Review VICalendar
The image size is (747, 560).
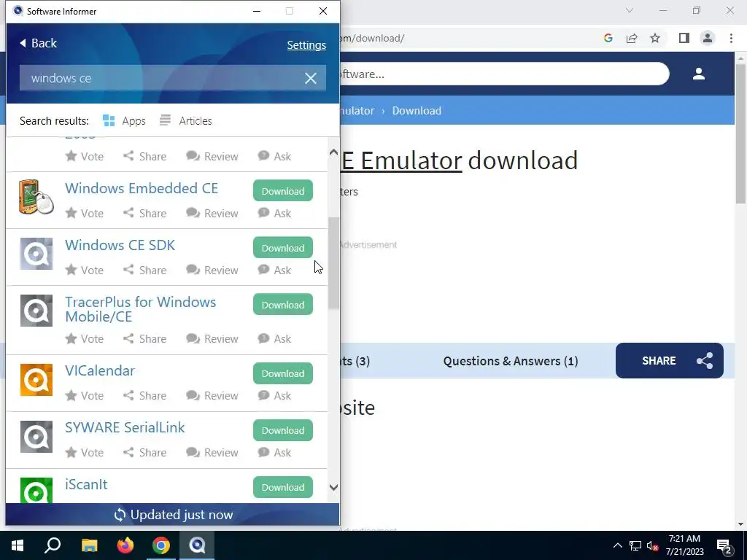coord(212,396)
